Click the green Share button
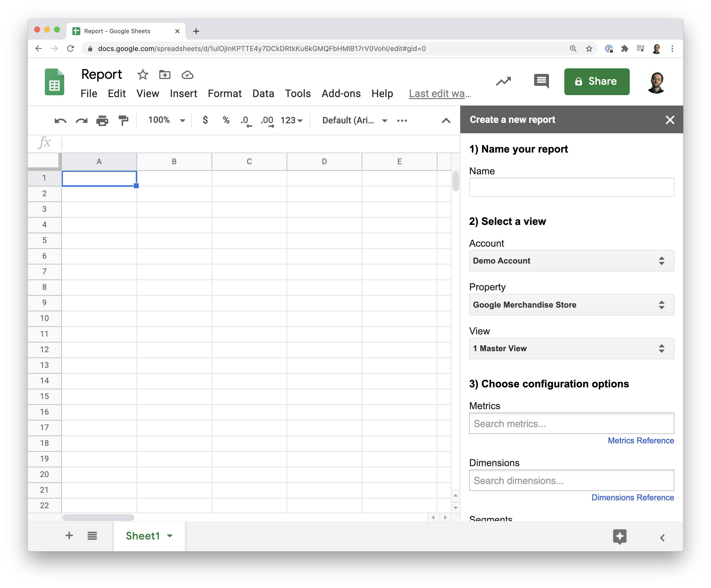Screen dimensions: 711x588 (597, 81)
